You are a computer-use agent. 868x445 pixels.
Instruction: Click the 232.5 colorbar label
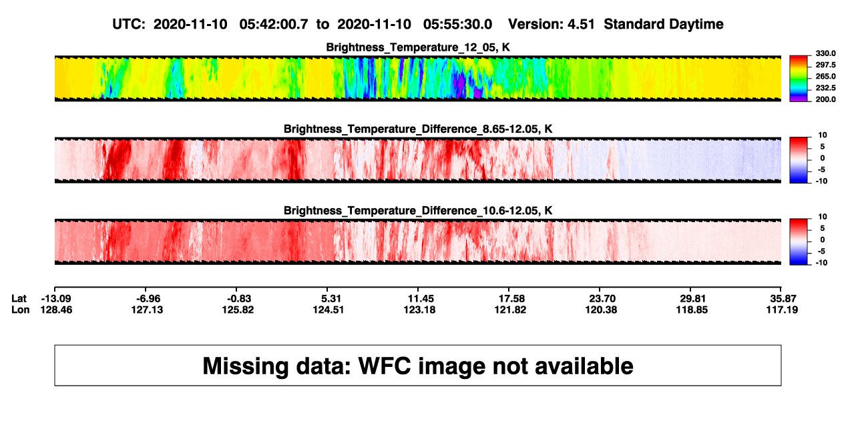point(825,87)
